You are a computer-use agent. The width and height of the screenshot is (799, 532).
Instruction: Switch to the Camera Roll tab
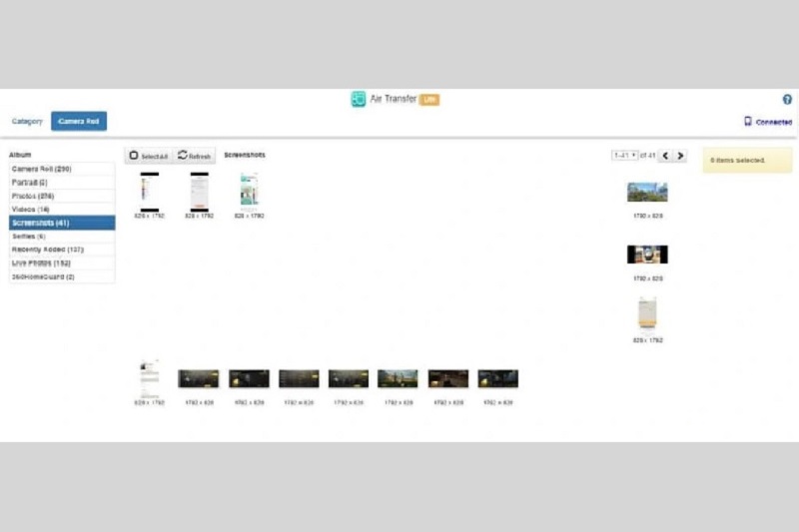tap(79, 122)
